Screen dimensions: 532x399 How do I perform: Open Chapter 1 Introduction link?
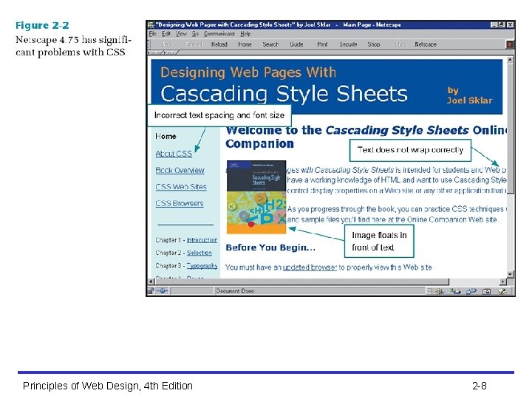pos(202,240)
